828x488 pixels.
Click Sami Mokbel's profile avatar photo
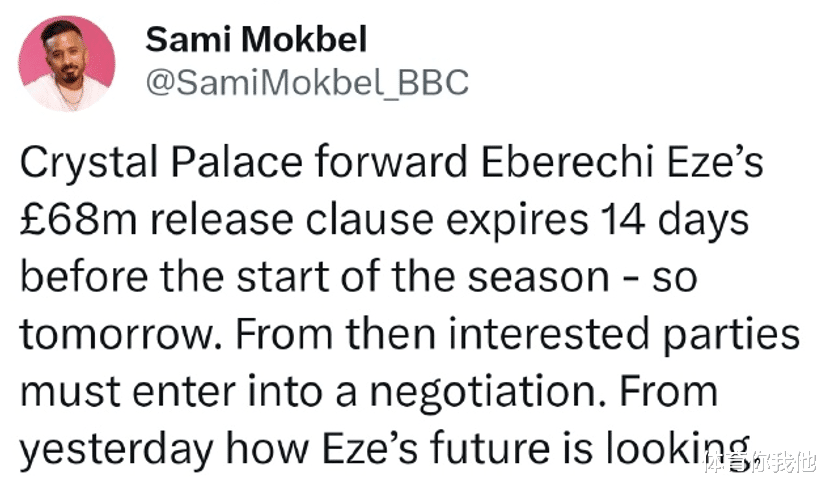coord(69,64)
